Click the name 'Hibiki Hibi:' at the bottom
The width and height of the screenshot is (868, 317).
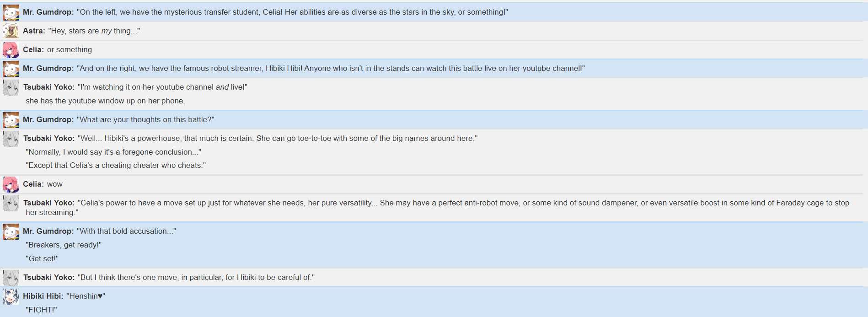click(43, 296)
